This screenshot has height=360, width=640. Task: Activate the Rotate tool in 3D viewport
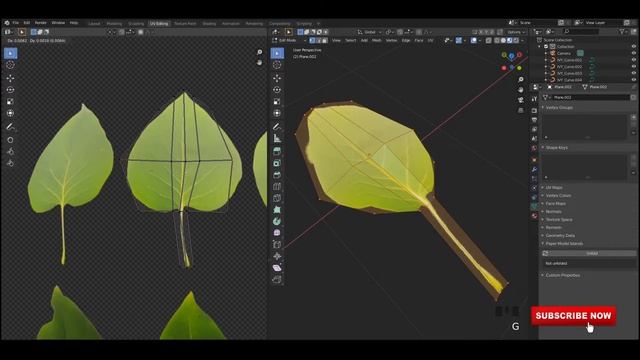(277, 90)
